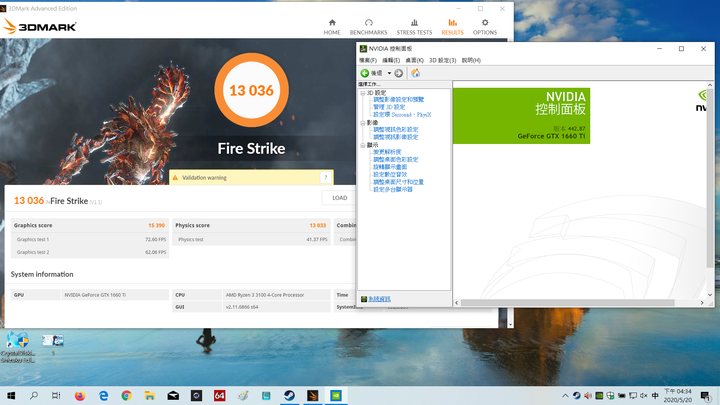The height and width of the screenshot is (405, 720).
Task: Select first link under 3D 設定 (影像設定和預覽)
Action: coord(398,100)
